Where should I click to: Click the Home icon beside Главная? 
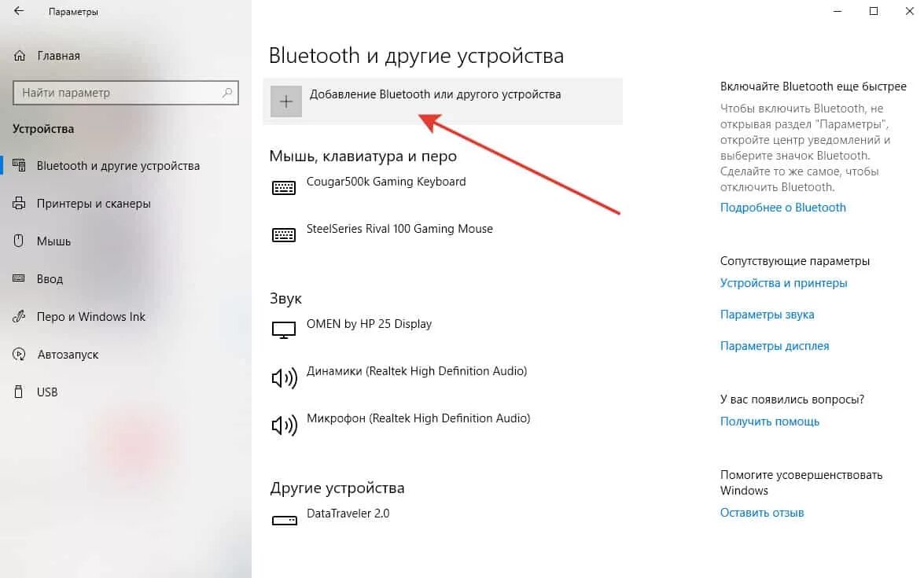[x=20, y=56]
